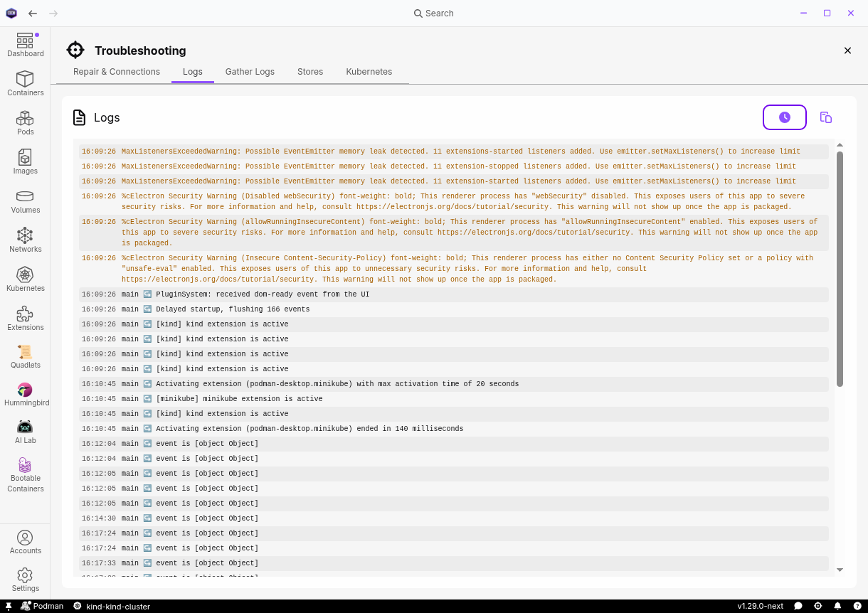Switch to Repair & Connections tab
The height and width of the screenshot is (613, 868).
pos(117,72)
